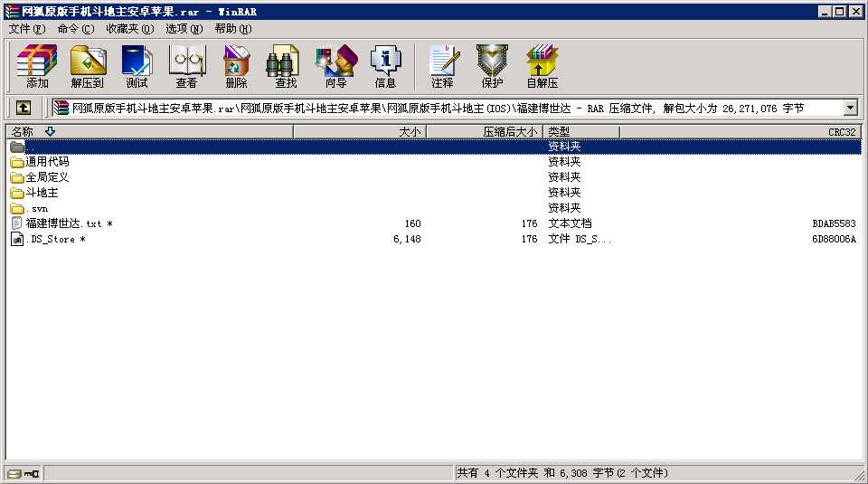The image size is (868, 484).
Task: Click type text '文件 DS_S...'
Action: (580, 239)
